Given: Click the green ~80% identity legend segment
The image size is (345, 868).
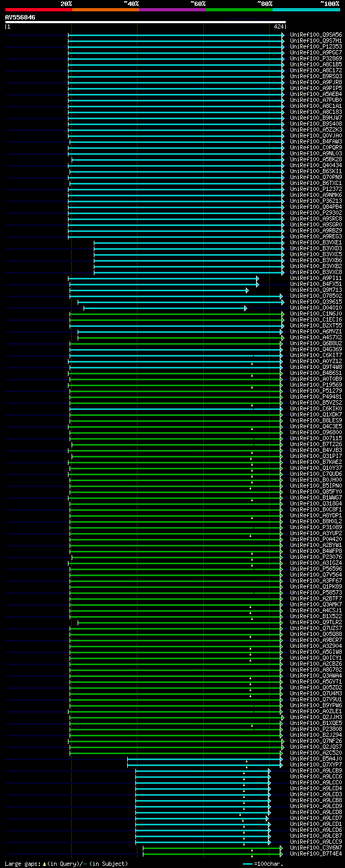Looking at the screenshot, I should 239,9.
